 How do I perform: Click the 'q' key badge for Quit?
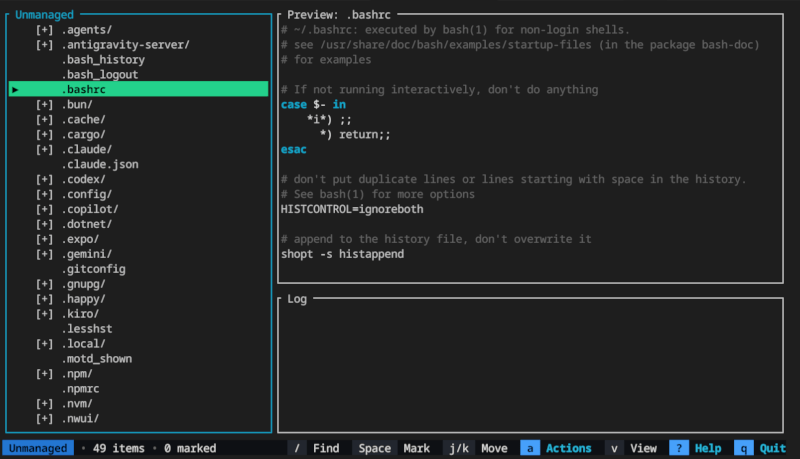(x=744, y=448)
